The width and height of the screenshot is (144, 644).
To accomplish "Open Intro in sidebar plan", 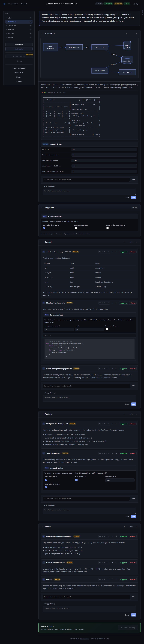I will 19,18.
